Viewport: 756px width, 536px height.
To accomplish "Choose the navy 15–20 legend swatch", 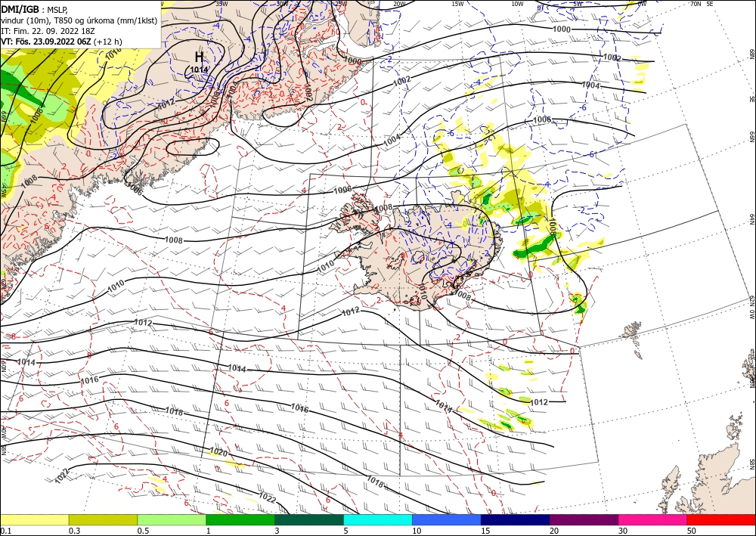I will click(516, 519).
